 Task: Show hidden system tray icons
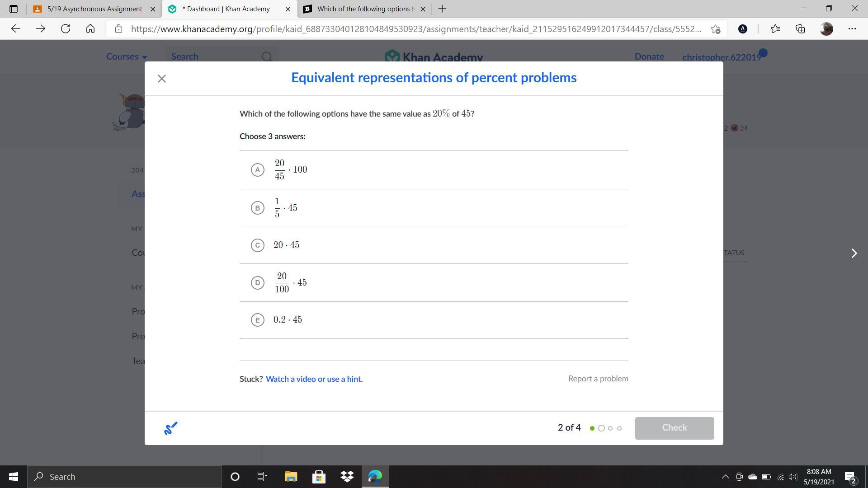[x=725, y=477]
